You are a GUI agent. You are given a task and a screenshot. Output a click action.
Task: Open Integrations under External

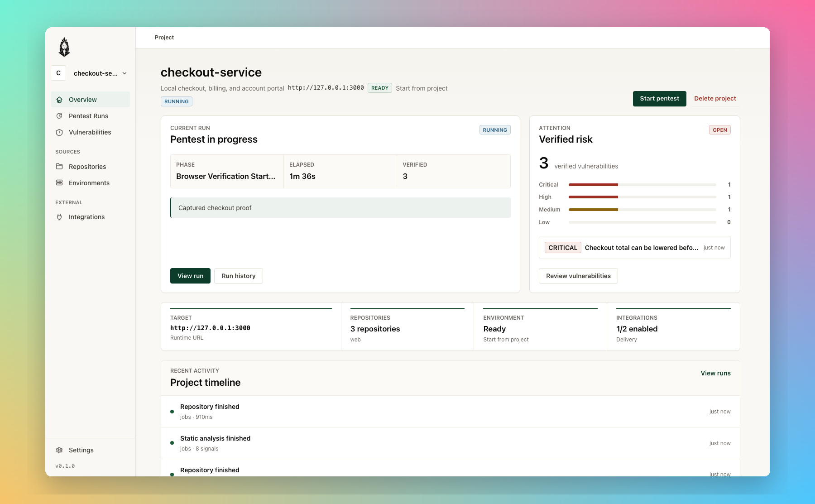pyautogui.click(x=90, y=217)
